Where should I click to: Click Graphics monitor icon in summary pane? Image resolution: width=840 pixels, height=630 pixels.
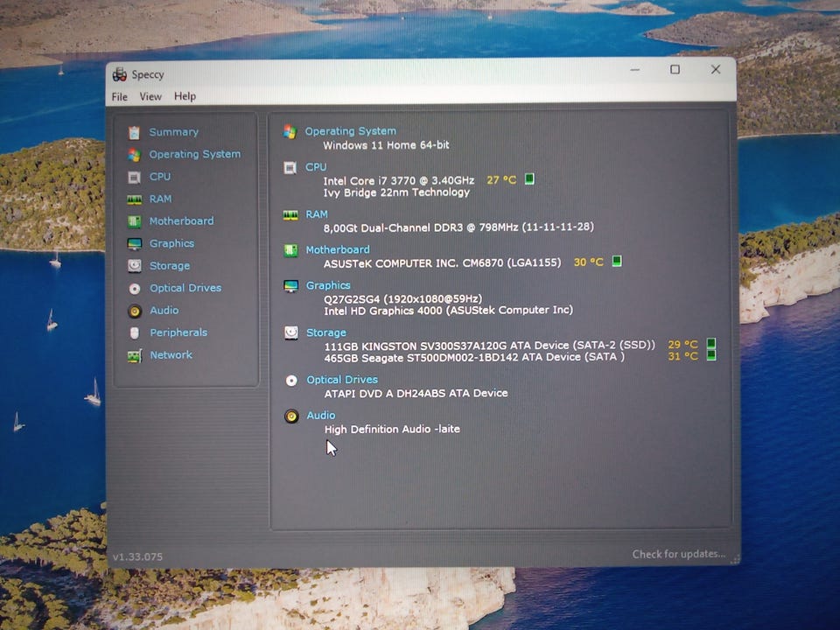pos(290,286)
